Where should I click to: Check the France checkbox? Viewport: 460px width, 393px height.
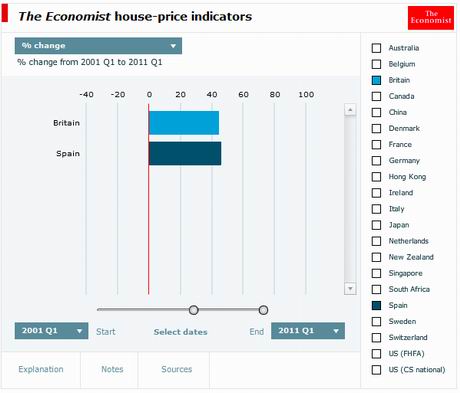(x=376, y=145)
